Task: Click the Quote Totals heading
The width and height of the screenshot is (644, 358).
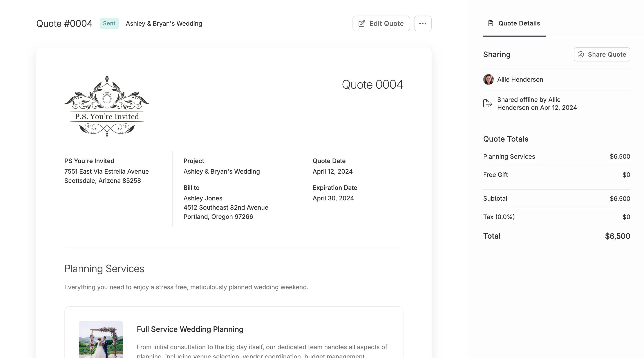Action: (505, 139)
